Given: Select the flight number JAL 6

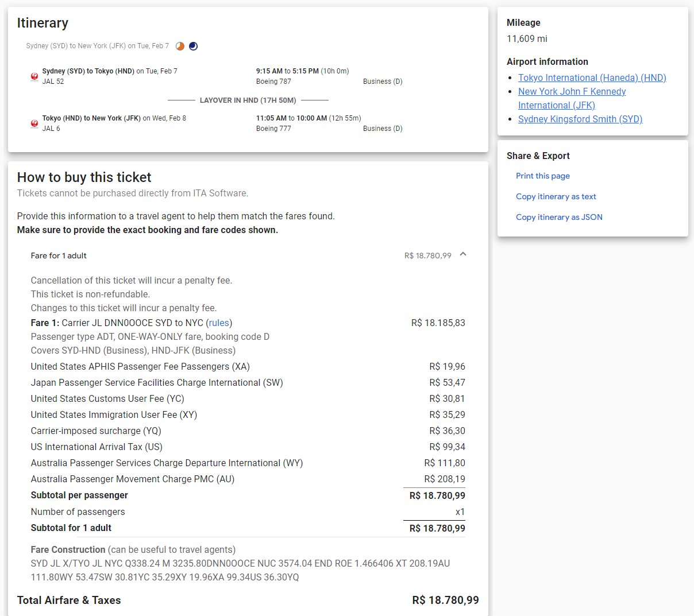Looking at the screenshot, I should tap(51, 129).
